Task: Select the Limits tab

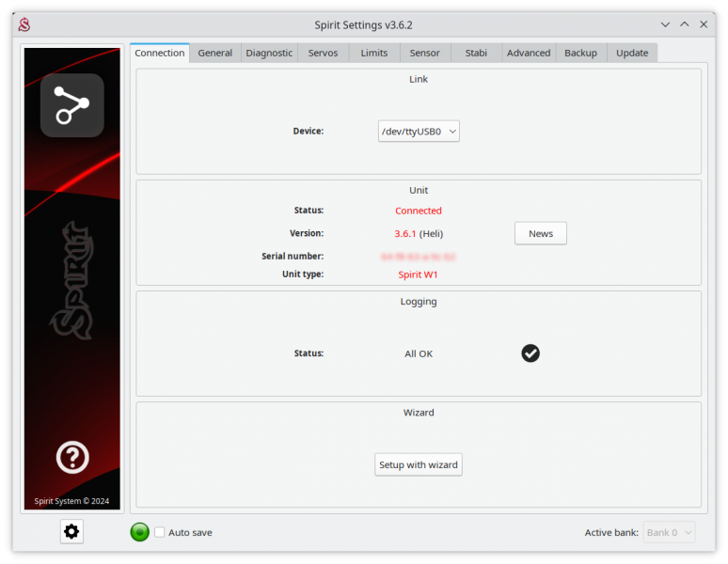Action: [x=373, y=53]
